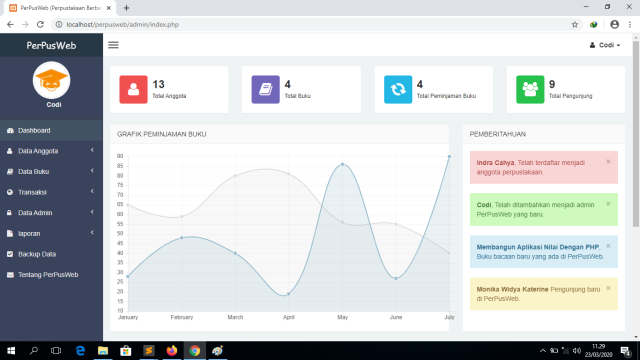Screen dimensions: 640x360
Task: Dismiss the Codi admin notification
Action: click(x=608, y=204)
